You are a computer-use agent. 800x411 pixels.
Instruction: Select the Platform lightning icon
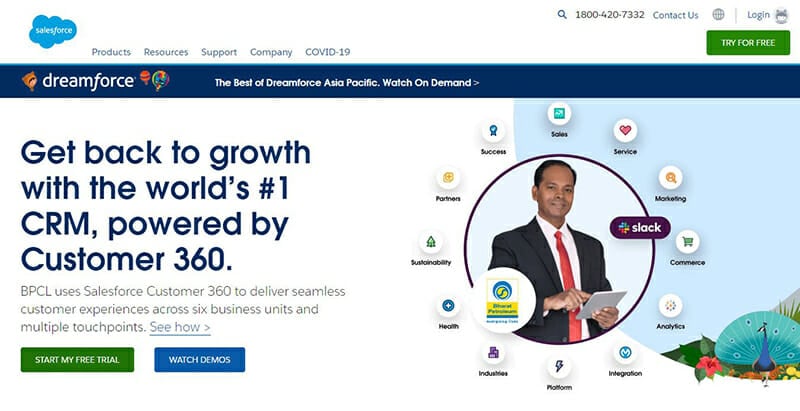point(559,366)
